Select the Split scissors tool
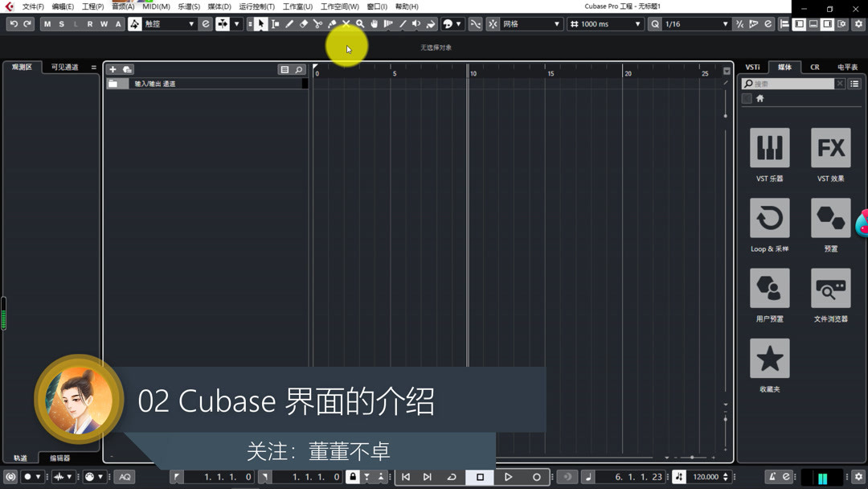The height and width of the screenshot is (489, 868). coord(317,23)
